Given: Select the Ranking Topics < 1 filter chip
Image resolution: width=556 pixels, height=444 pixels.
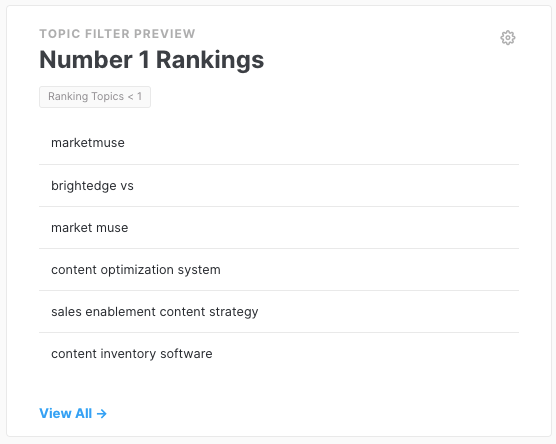Looking at the screenshot, I should click(x=95, y=97).
